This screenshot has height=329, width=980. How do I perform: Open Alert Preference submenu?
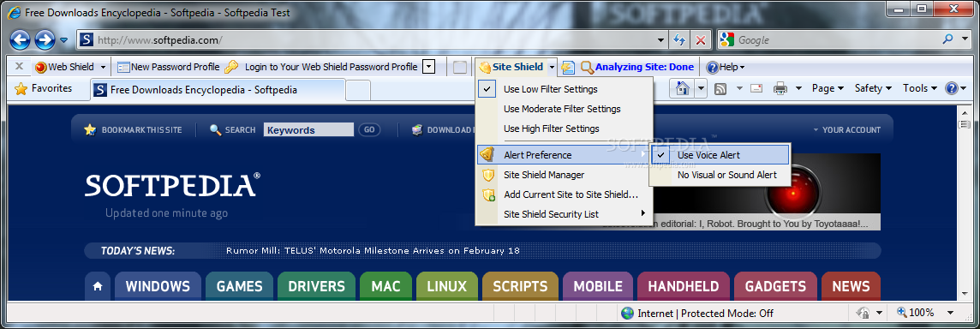click(565, 155)
